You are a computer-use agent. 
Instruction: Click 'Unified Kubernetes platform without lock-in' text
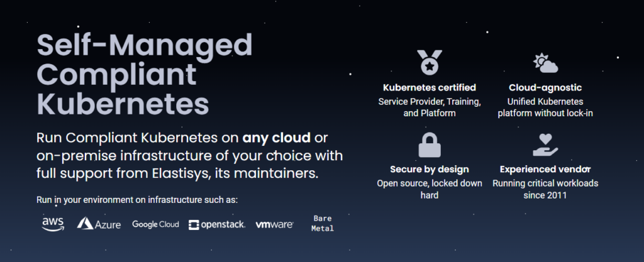pos(545,107)
